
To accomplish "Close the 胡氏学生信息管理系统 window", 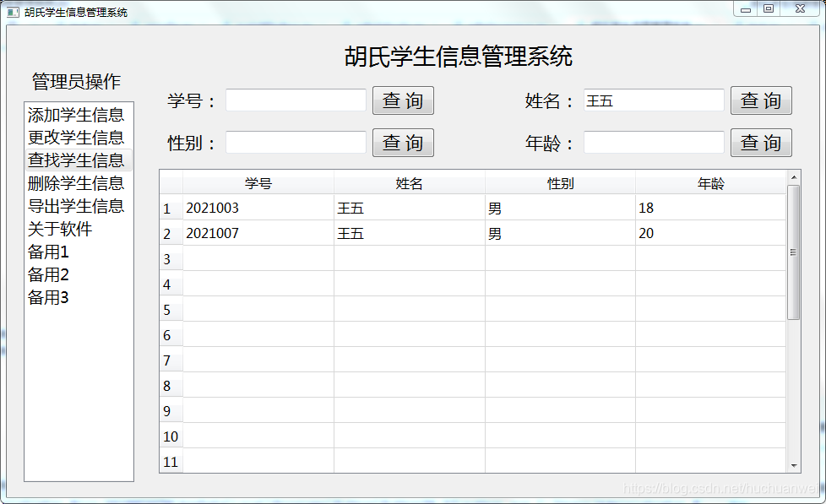I will tap(800, 9).
